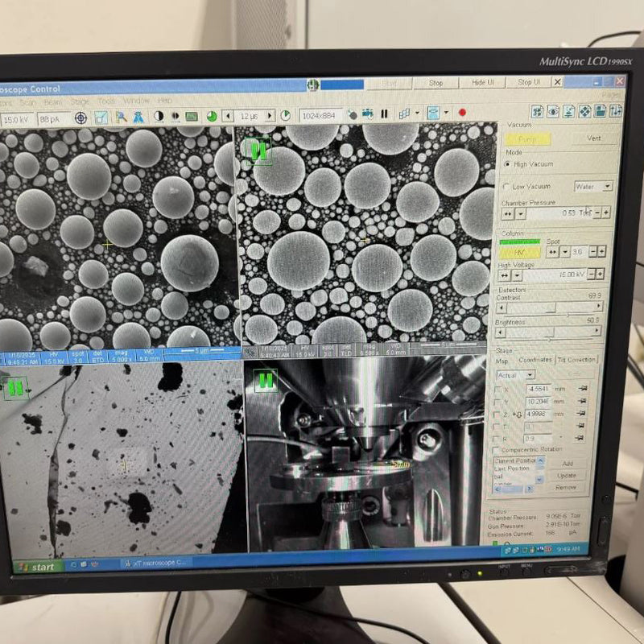Image resolution: width=644 pixels, height=644 pixels.
Task: Toggle the R rotation checkbox
Action: tap(496, 440)
